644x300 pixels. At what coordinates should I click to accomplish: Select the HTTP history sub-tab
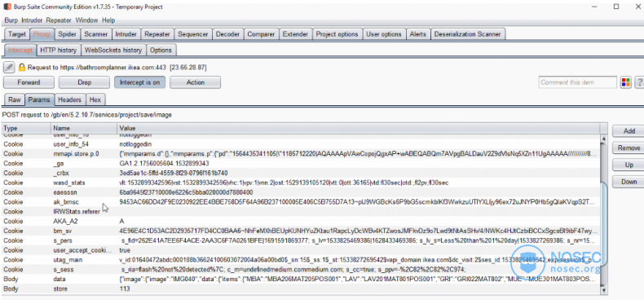[59, 51]
